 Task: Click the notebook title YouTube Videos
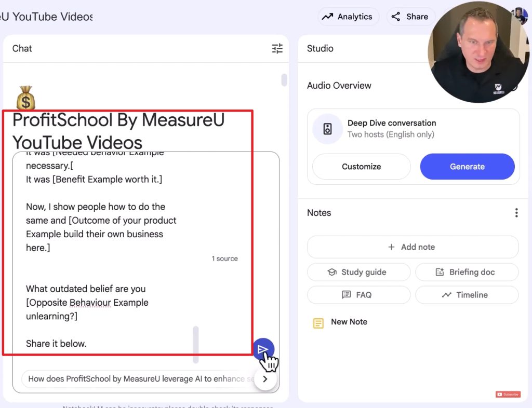click(118, 131)
